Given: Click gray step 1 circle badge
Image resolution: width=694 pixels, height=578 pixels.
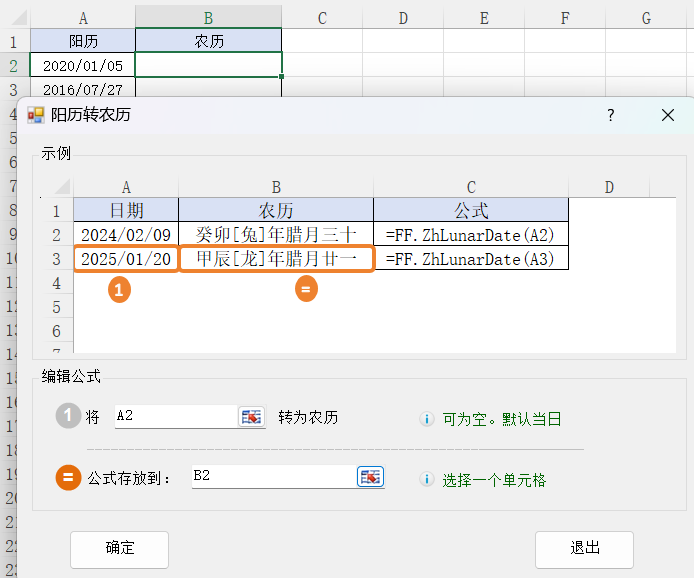Looking at the screenshot, I should [x=67, y=418].
